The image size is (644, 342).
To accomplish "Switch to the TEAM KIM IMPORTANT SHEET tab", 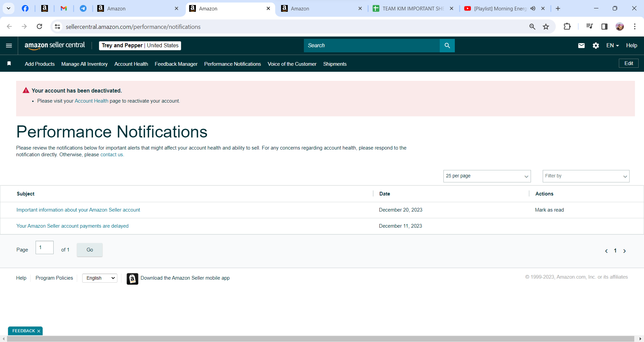I will 413,9.
